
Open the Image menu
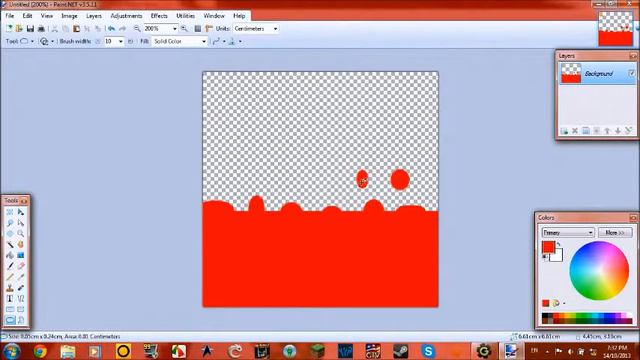click(69, 16)
